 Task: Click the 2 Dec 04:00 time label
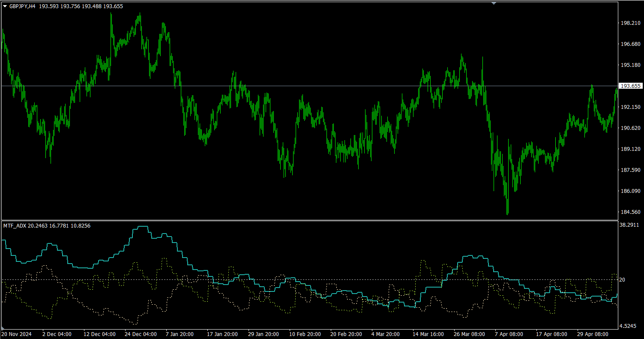57,334
